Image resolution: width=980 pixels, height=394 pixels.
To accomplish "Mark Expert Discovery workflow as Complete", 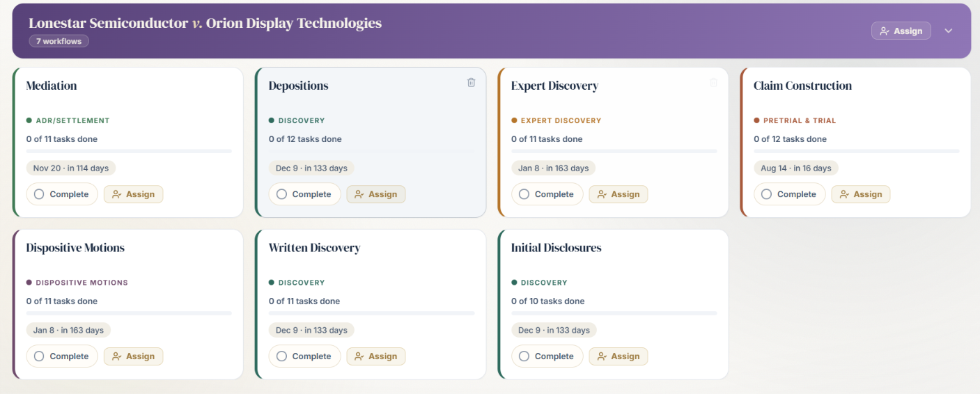I will [546, 194].
